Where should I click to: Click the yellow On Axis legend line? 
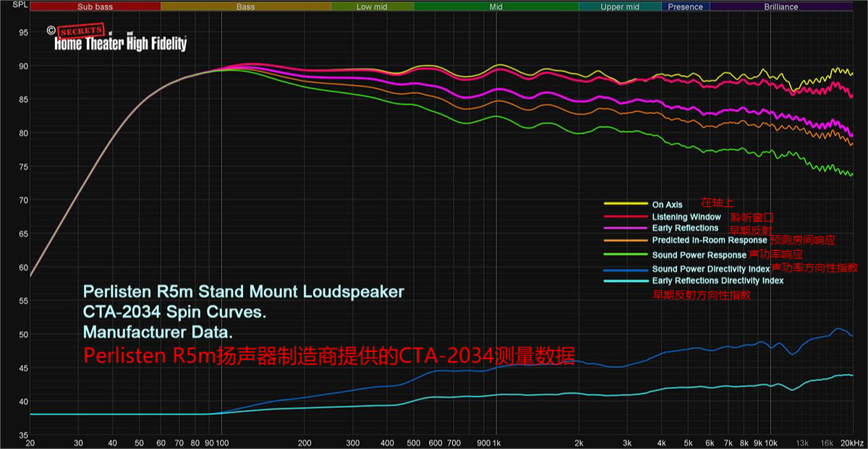point(625,205)
